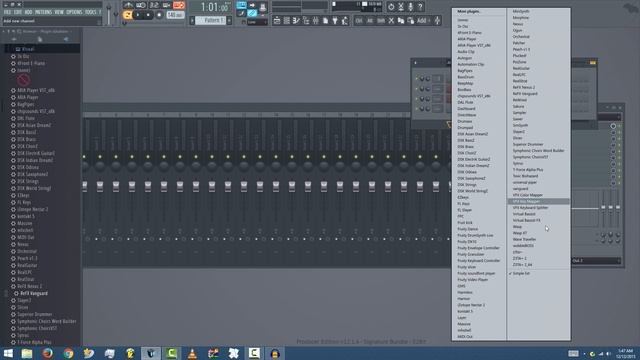Screen dimensions: 640x360
Task: Select FL Keys in browser list
Action: point(24,202)
